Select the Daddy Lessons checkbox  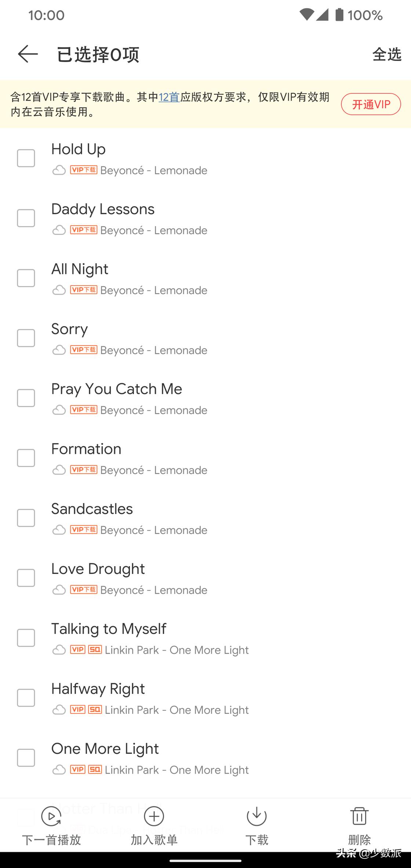pos(26,218)
